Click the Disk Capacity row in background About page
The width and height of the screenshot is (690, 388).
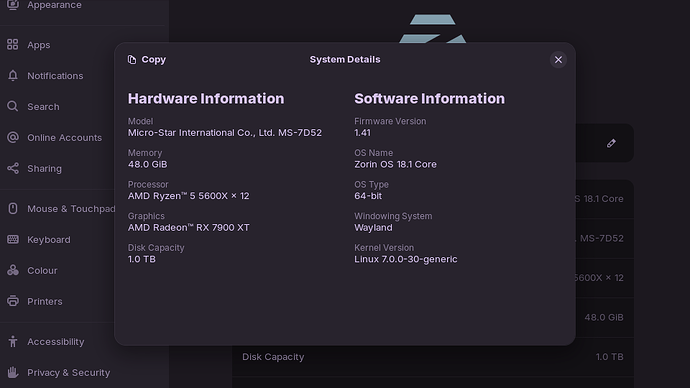[x=433, y=357]
